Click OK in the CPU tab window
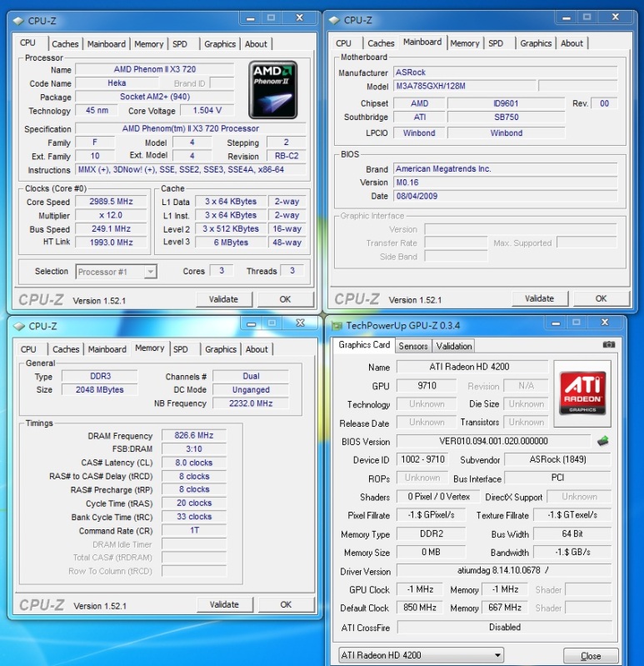 point(285,299)
